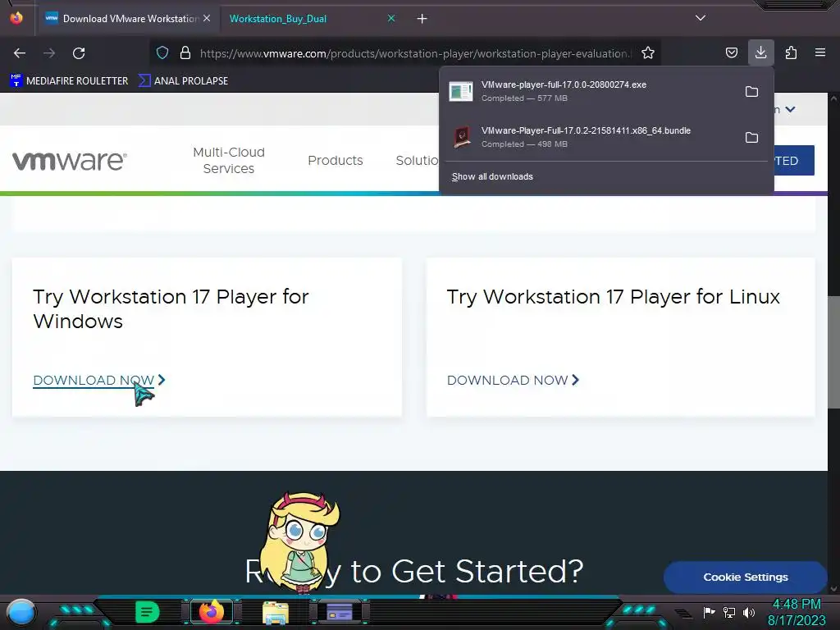Open the purple window taskbar app

[340, 612]
